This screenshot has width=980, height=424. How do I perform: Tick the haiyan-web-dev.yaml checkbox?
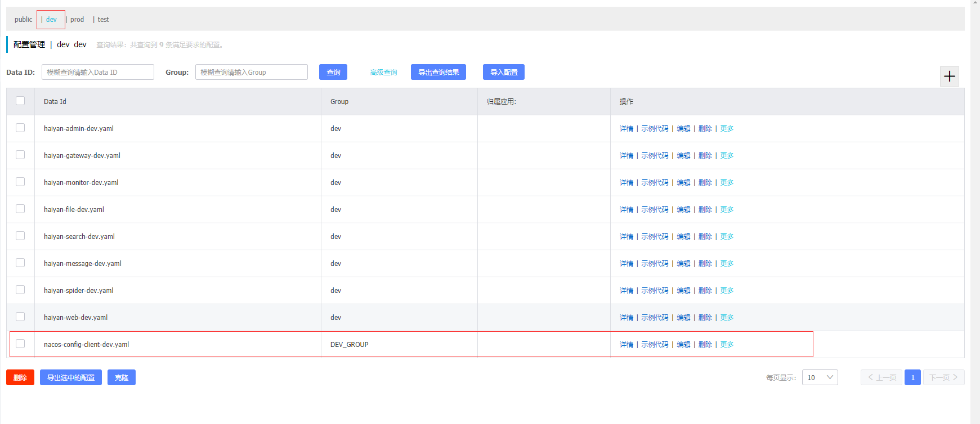(20, 317)
